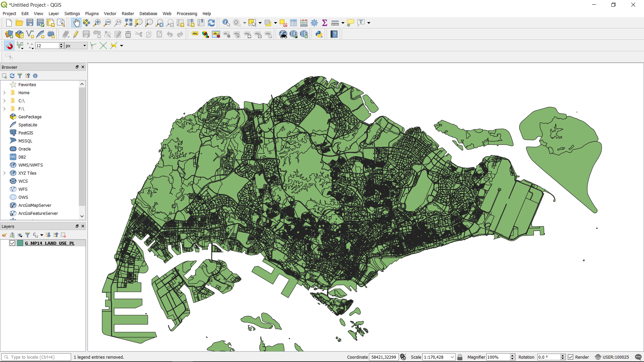This screenshot has width=644, height=362.
Task: Uncheck G_MP14_LAND_USE_PL layer visibility
Action: (12, 243)
